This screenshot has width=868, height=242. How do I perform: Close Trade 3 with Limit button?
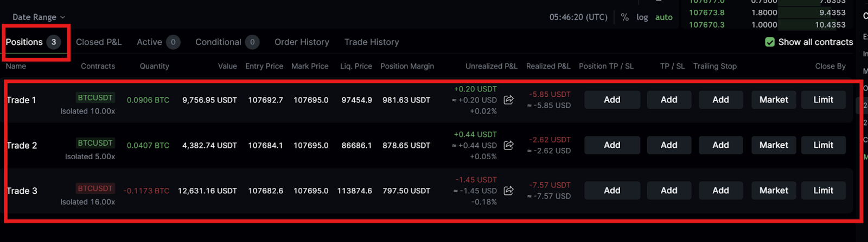823,191
